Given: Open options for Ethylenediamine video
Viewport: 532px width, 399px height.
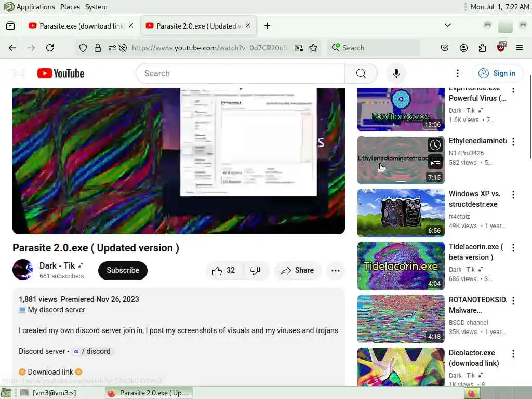Looking at the screenshot, I should pos(513,142).
